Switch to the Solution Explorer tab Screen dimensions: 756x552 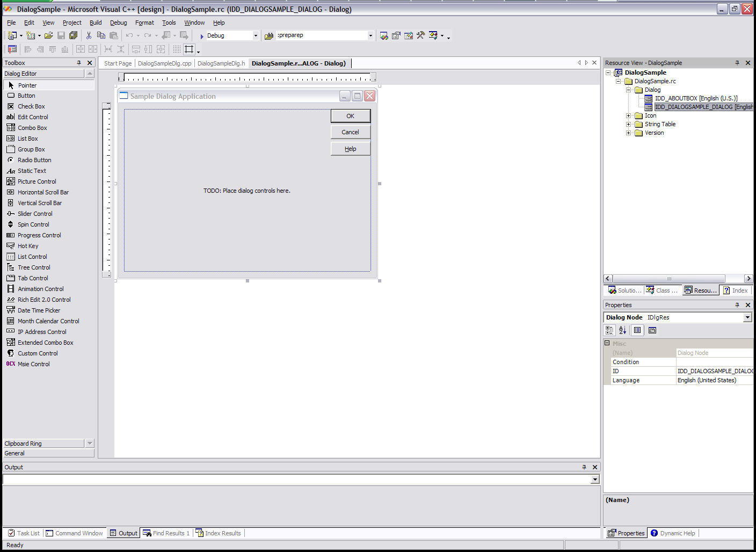coord(624,290)
